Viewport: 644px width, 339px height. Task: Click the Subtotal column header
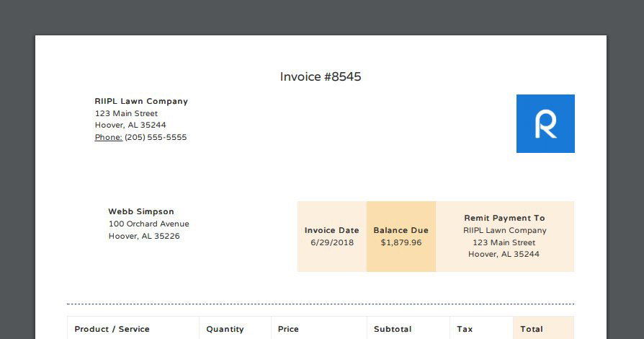[x=393, y=329]
